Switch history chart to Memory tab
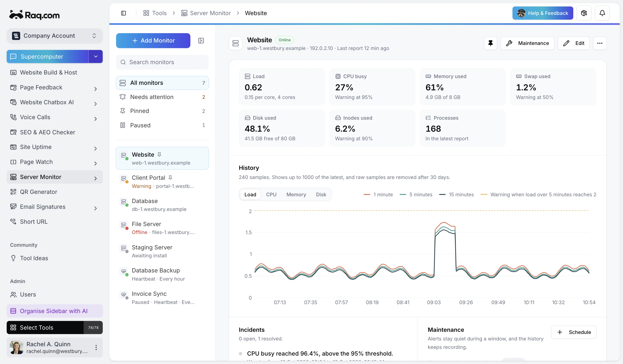 296,194
